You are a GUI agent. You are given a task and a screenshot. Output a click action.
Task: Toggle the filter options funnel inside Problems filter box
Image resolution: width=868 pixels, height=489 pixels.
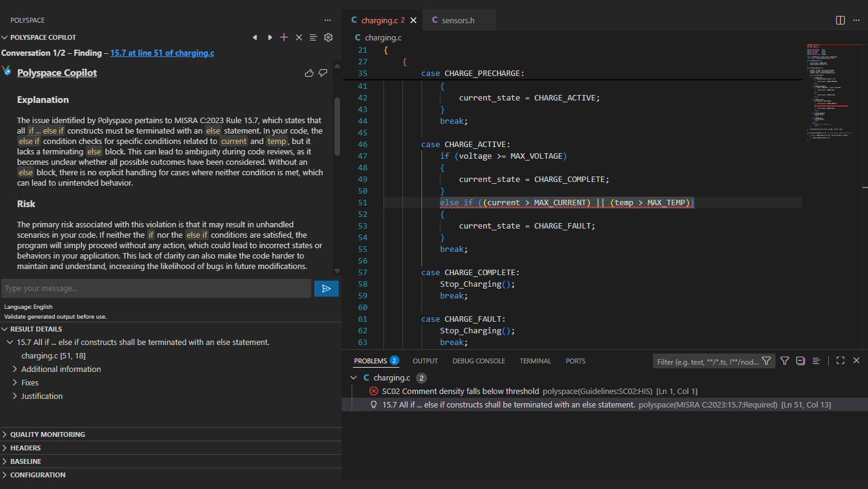(766, 361)
